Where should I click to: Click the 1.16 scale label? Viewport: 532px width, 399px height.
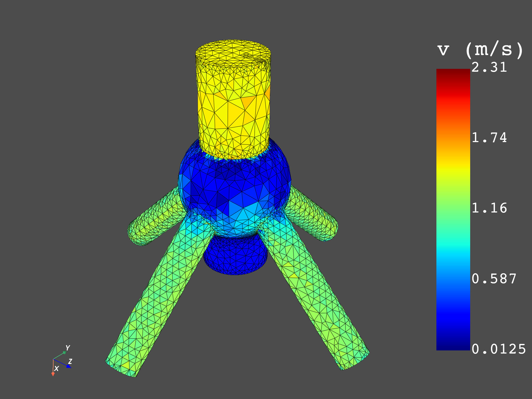[489, 208]
